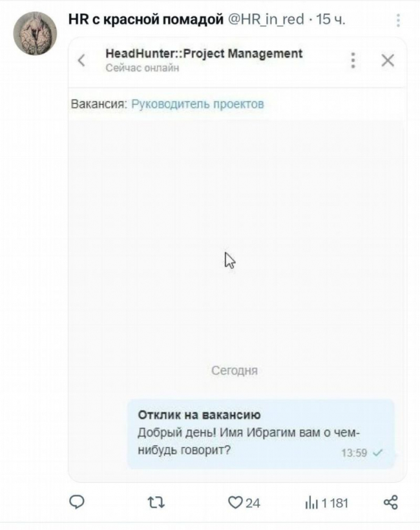Click the Отклик на вакансию message bubble
Image resolution: width=420 pixels, height=530 pixels.
261,434
